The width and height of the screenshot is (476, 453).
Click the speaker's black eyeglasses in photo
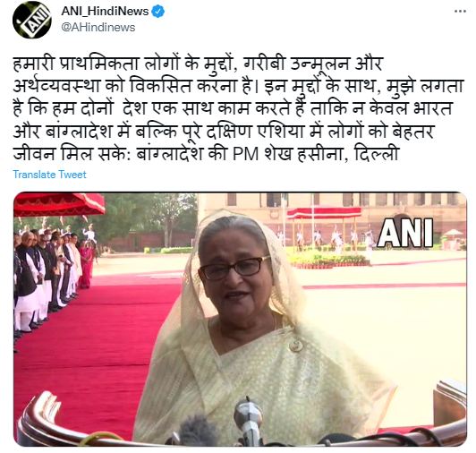pos(234,268)
